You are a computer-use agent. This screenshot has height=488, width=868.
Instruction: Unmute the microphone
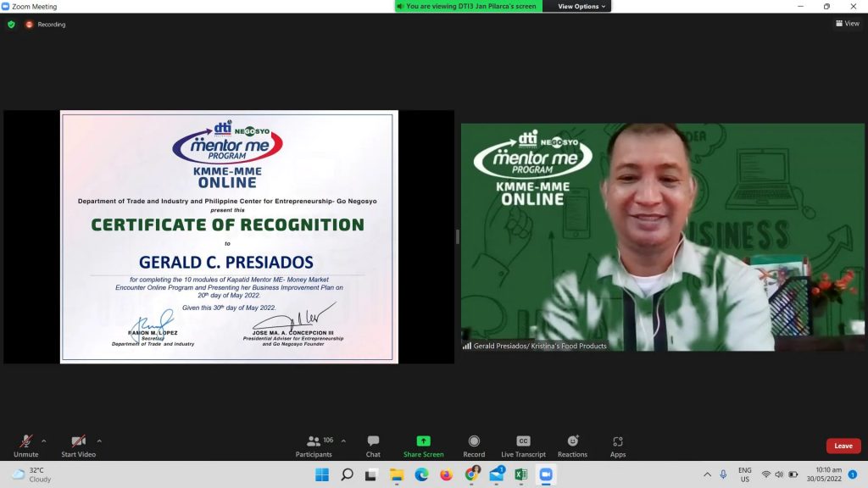[26, 446]
